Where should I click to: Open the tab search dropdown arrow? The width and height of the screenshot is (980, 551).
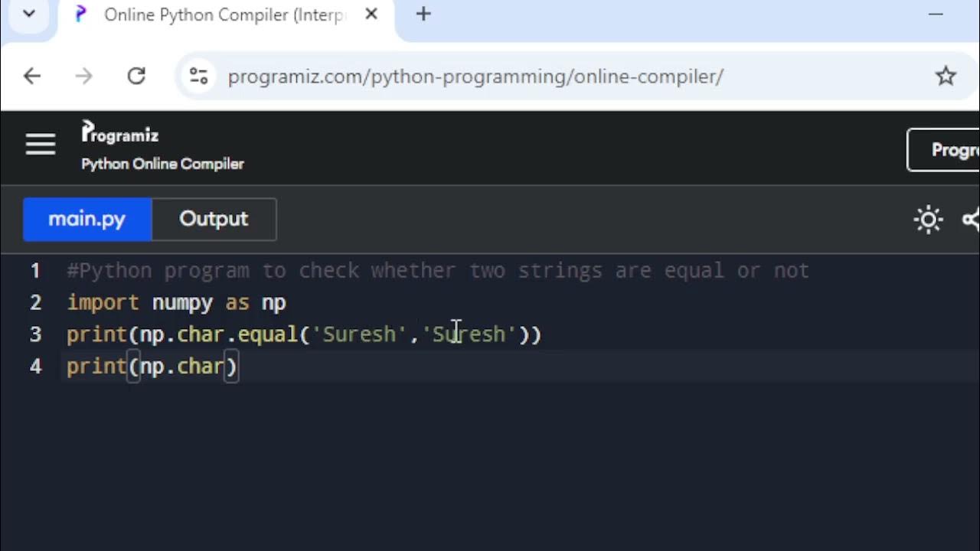click(x=29, y=14)
